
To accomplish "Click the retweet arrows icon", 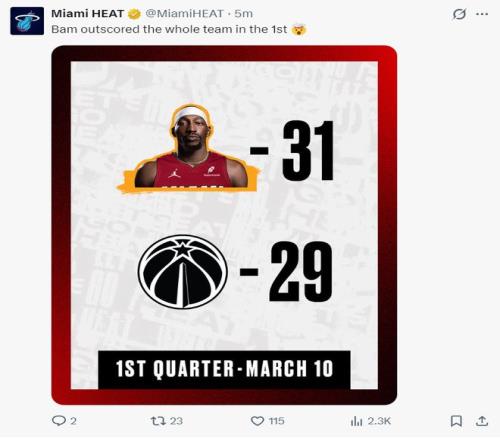I will click(158, 421).
